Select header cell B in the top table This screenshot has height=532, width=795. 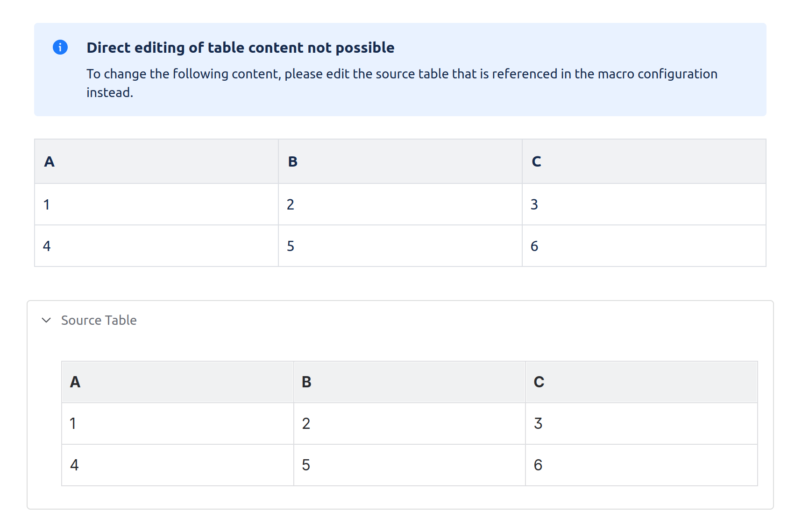400,161
